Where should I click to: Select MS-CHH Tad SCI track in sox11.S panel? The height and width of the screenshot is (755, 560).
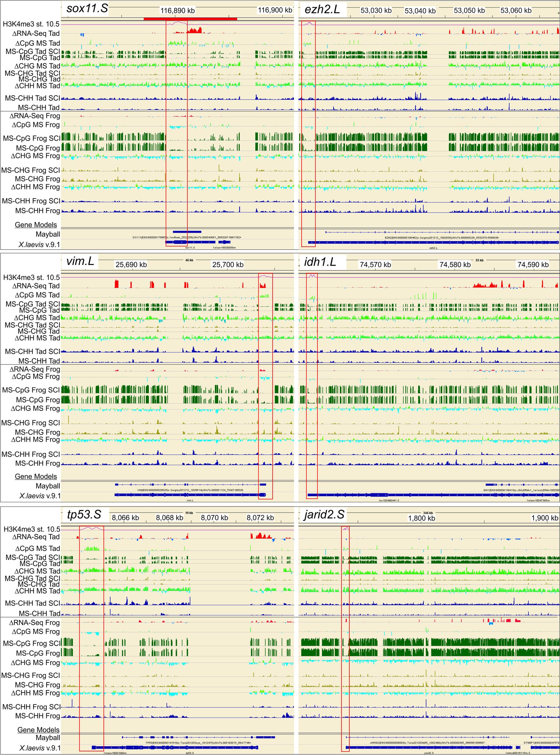32,98
